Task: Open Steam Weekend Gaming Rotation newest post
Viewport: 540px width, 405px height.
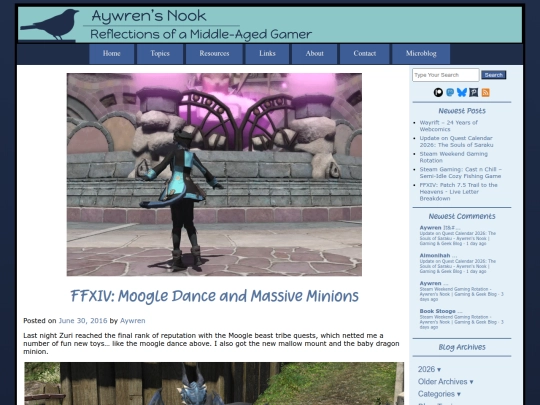Action: point(454,157)
